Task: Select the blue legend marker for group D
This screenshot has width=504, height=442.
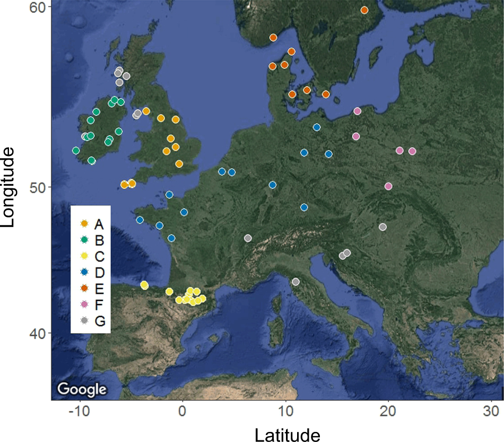Action: [x=84, y=273]
